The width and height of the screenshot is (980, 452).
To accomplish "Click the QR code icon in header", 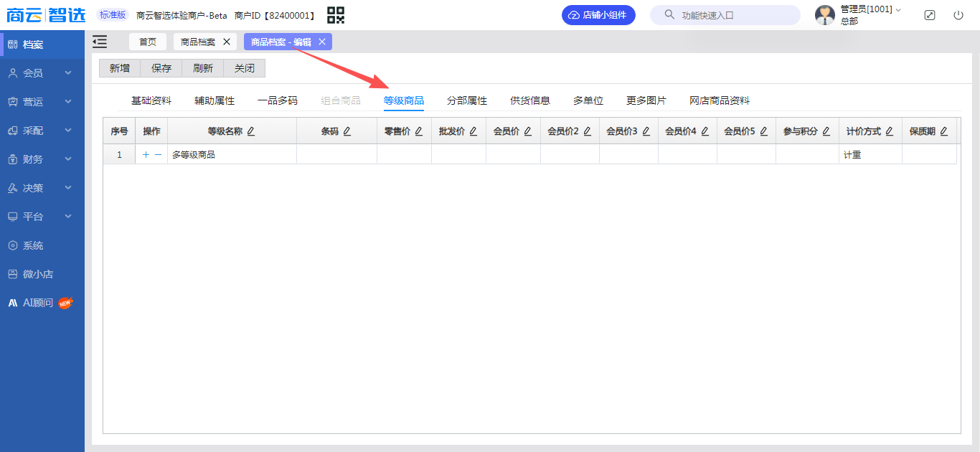I will (335, 15).
